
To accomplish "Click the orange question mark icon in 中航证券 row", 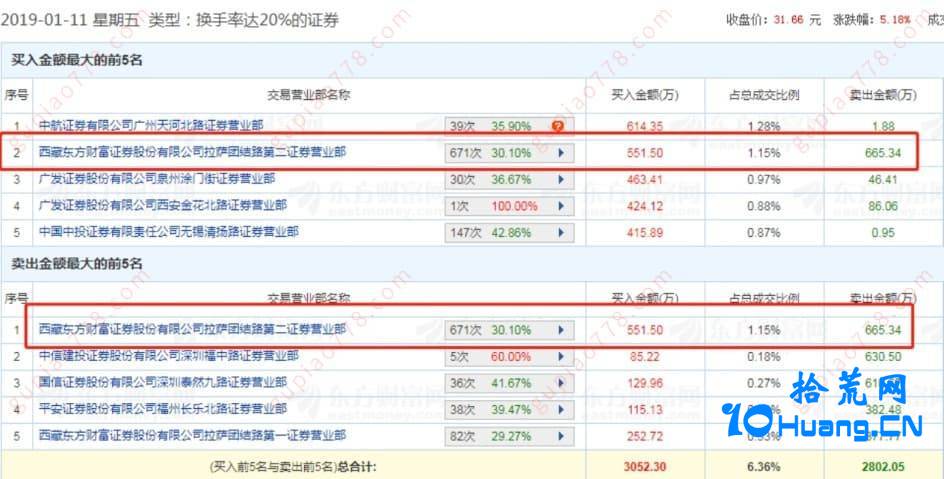I will 557,126.
